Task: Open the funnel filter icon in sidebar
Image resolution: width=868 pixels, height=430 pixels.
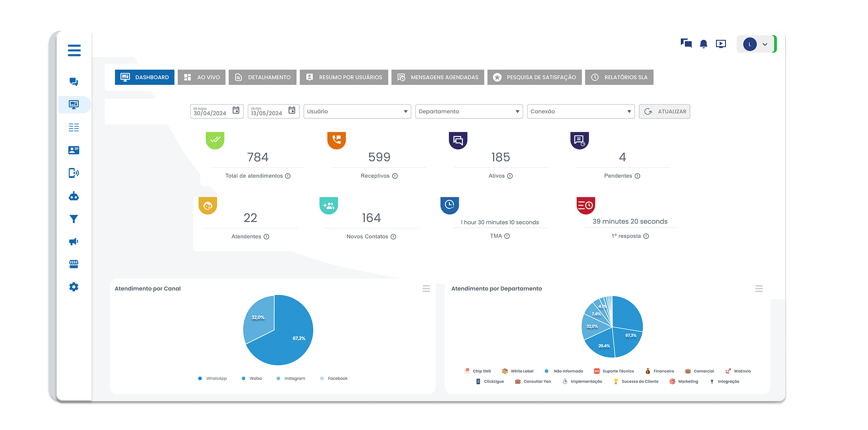Action: (74, 219)
